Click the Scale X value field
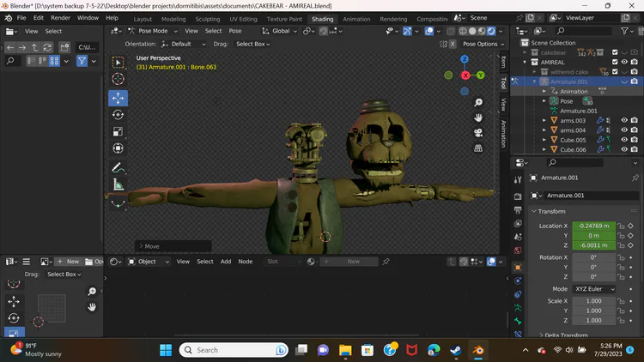644x362 pixels. 593,301
